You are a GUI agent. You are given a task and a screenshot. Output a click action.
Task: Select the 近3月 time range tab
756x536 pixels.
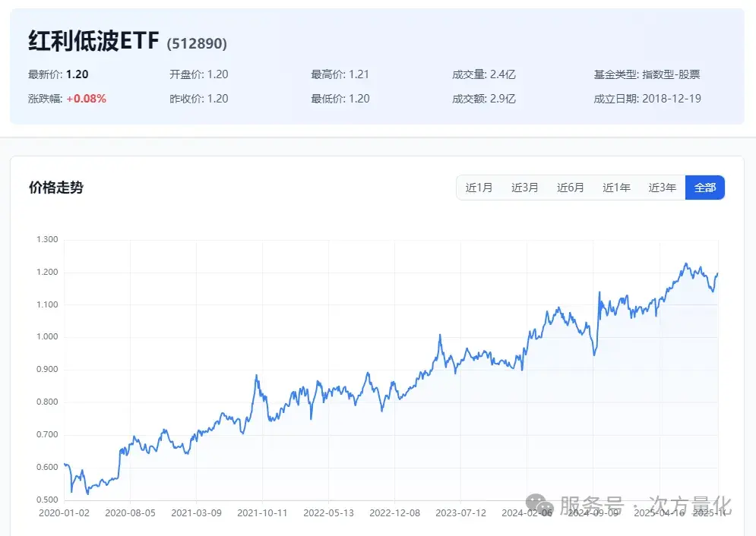coord(524,188)
